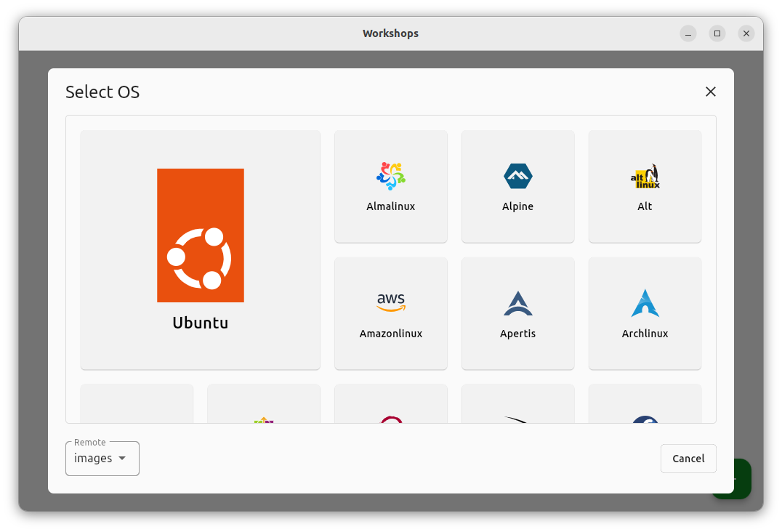This screenshot has width=782, height=532.
Task: Click the 'Alt' name label
Action: click(645, 206)
